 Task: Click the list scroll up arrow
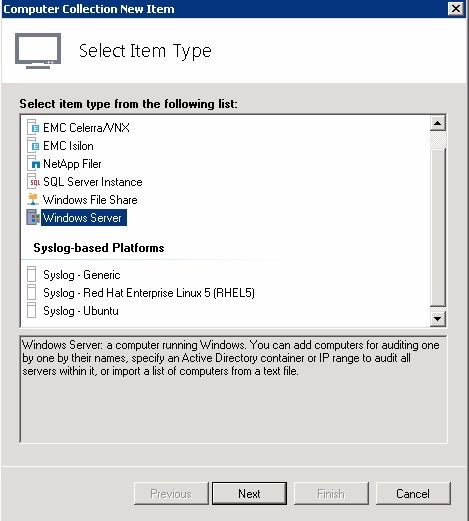(x=438, y=124)
